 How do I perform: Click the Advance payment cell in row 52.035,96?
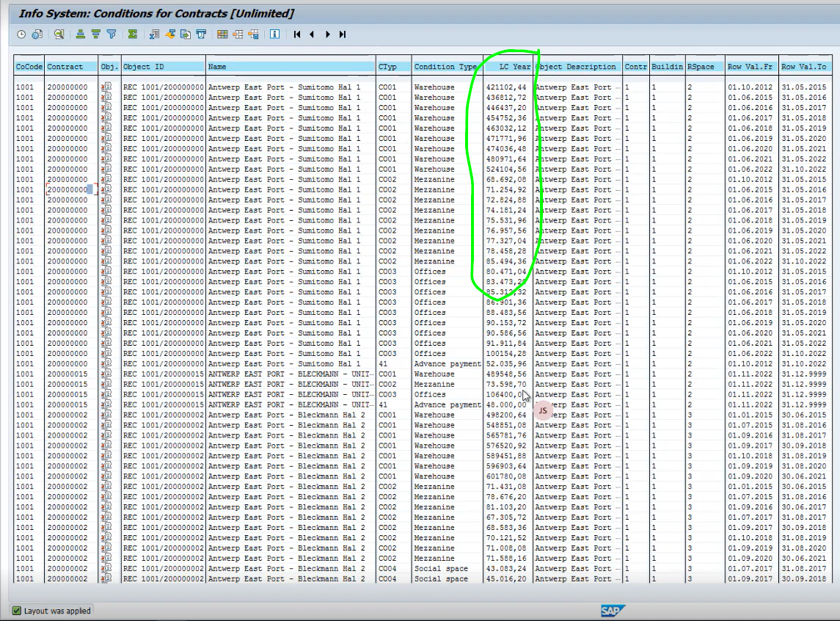coord(448,364)
